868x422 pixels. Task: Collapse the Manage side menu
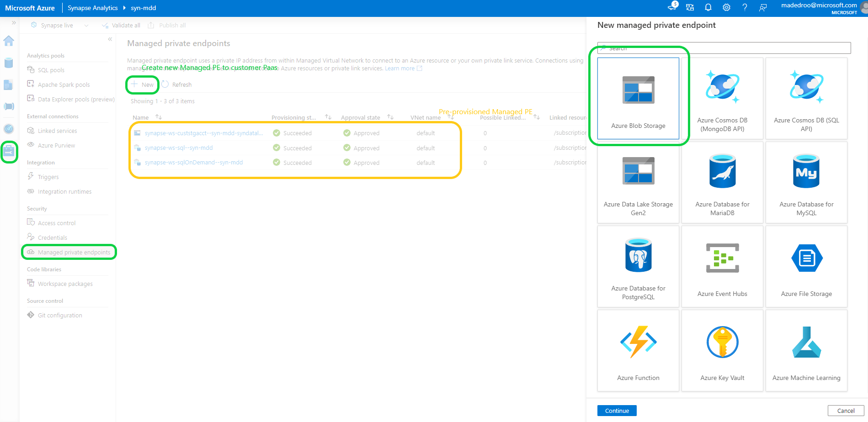click(110, 39)
